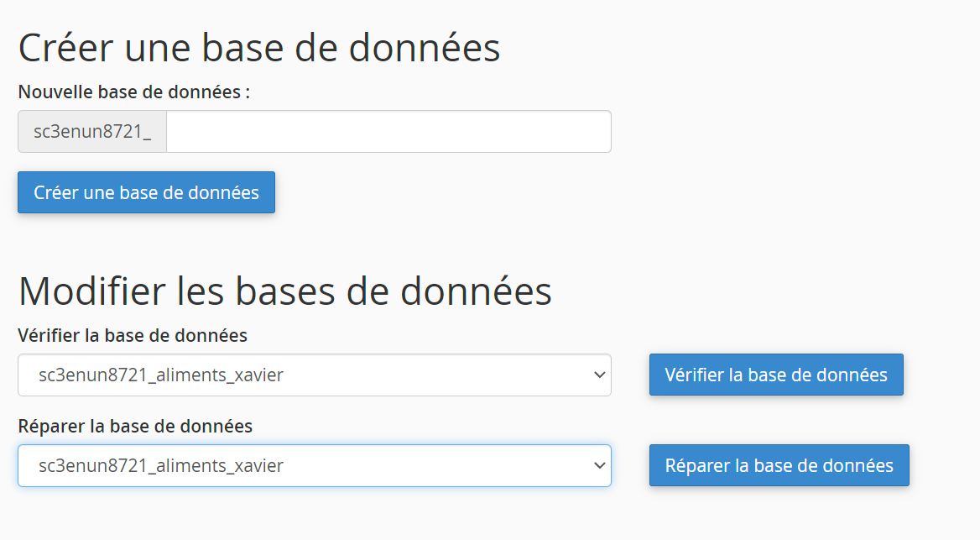Viewport: 980px width, 540px height.
Task: Click the Réparer la base de données field label
Action: 135,427
